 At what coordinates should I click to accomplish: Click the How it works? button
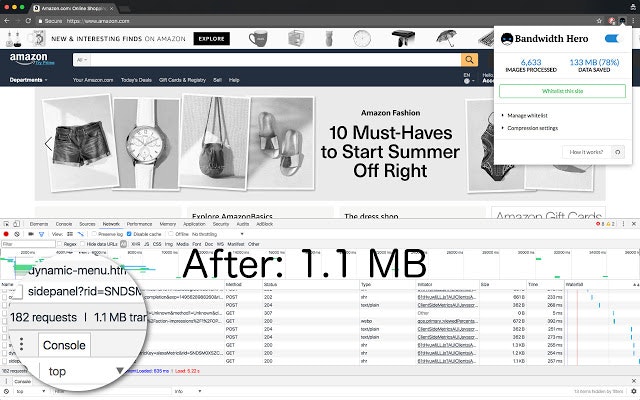click(x=587, y=152)
